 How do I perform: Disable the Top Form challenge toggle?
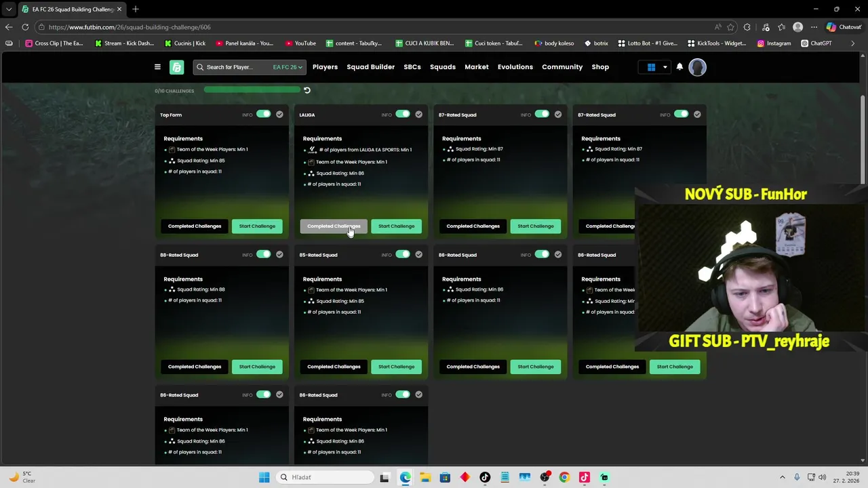(x=263, y=114)
